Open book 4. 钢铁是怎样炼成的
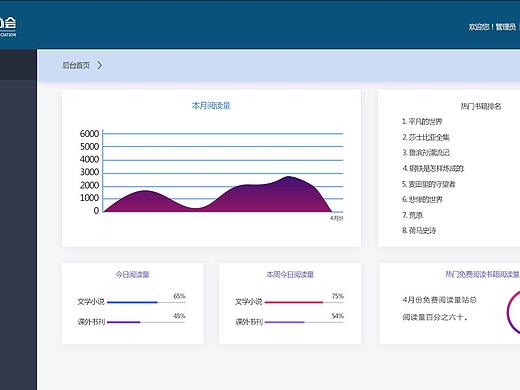This screenshot has height=390, width=520. [x=433, y=168]
